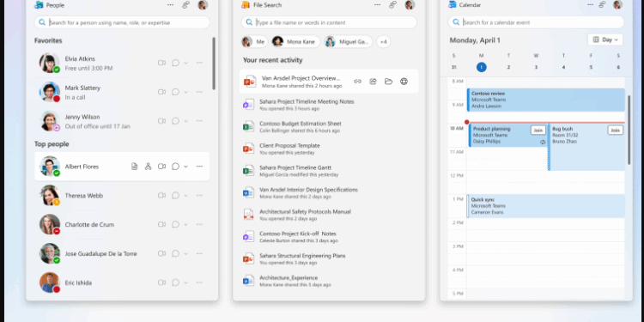The width and height of the screenshot is (644, 322).
Task: Join the Bug bash meeting
Action: (615, 131)
